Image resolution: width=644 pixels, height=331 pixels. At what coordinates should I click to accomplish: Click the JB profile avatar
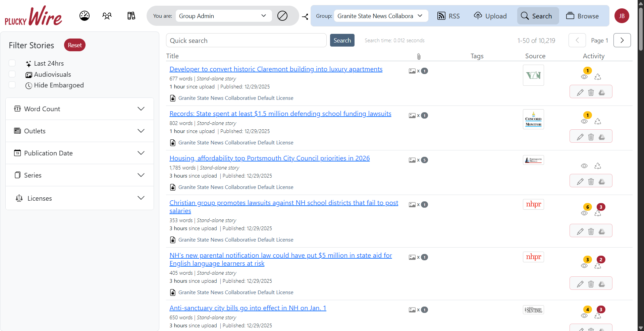tap(622, 16)
